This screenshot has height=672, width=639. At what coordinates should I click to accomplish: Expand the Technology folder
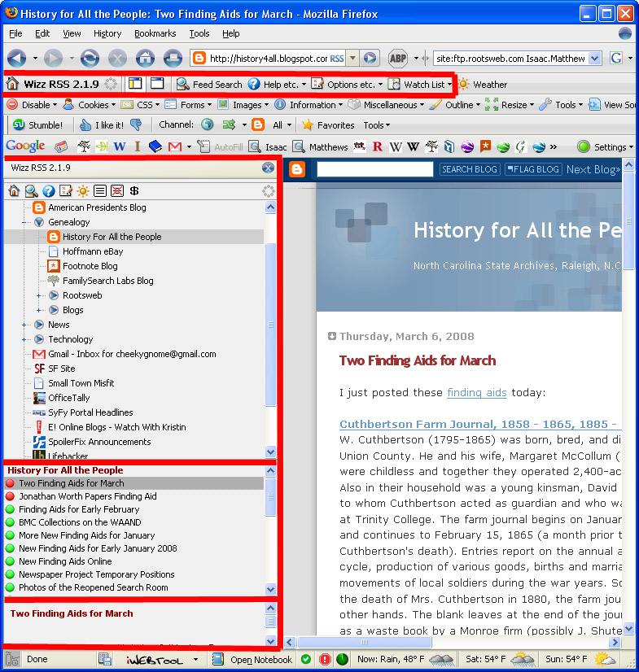pyautogui.click(x=24, y=339)
